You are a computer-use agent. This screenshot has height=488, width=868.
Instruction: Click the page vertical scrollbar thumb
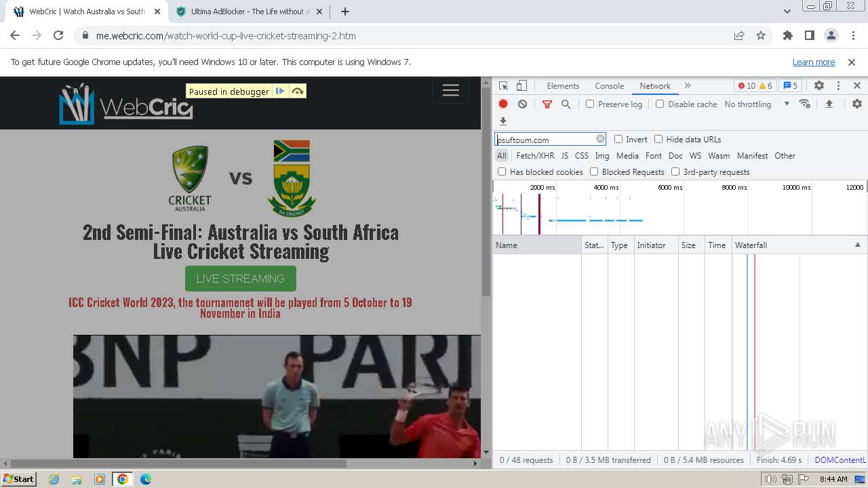pyautogui.click(x=486, y=192)
